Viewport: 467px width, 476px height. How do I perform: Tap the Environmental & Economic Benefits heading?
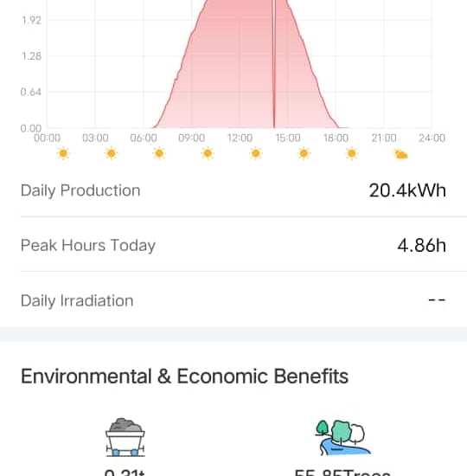click(x=184, y=376)
